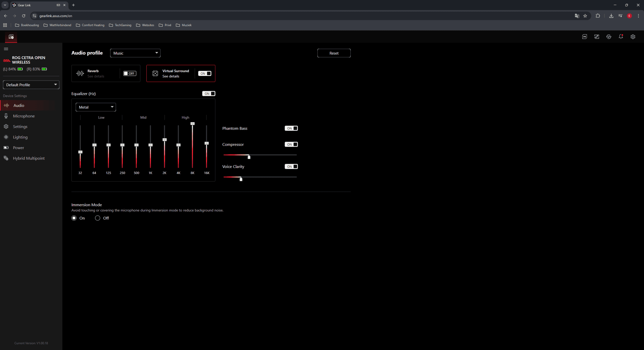644x350 pixels.
Task: Click See details under Virtual Surround
Action: click(x=171, y=76)
